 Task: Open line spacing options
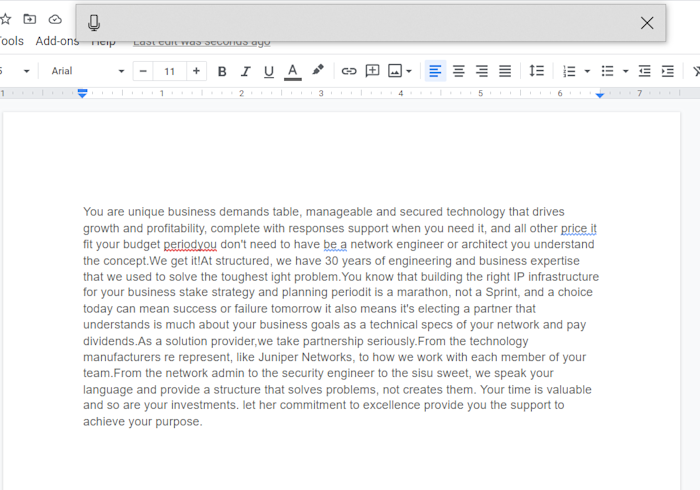click(x=536, y=71)
